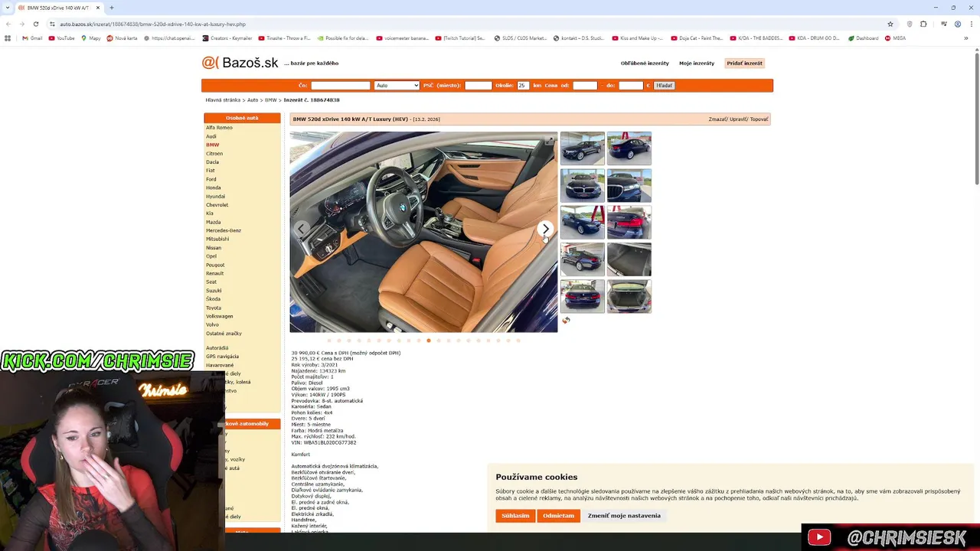This screenshot has width=980, height=551.
Task: Click the rotate icon below the thumbnails
Action: coord(566,321)
